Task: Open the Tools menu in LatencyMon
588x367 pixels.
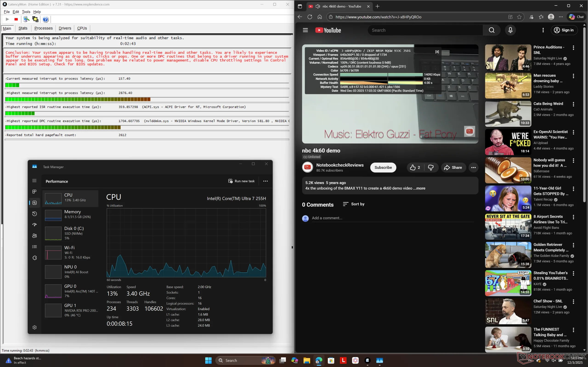Action: (x=26, y=12)
